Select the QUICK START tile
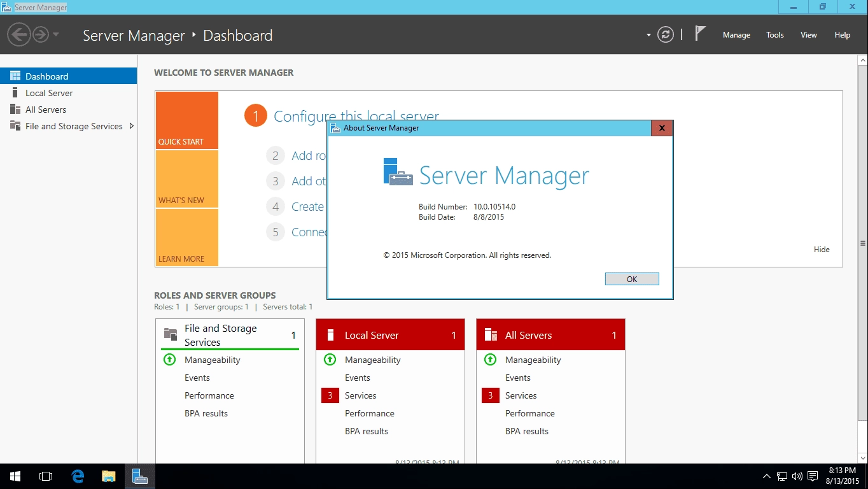The image size is (868, 489). pos(187,120)
